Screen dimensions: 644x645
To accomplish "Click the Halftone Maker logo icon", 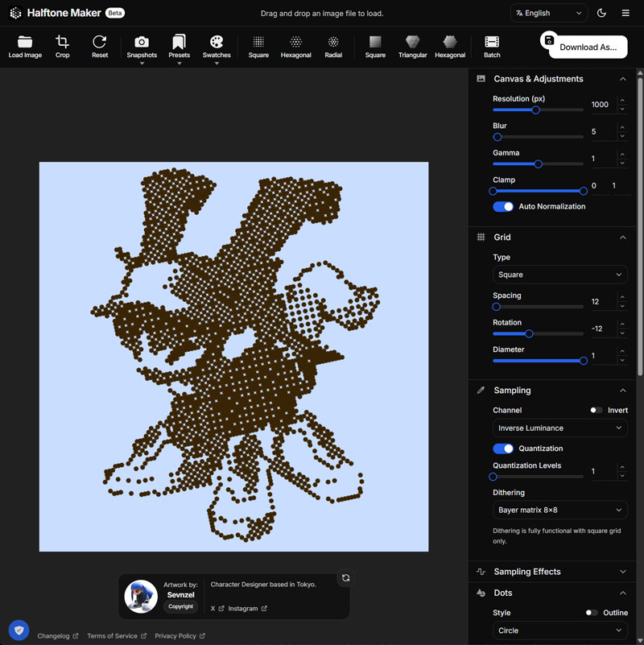I will pyautogui.click(x=15, y=13).
